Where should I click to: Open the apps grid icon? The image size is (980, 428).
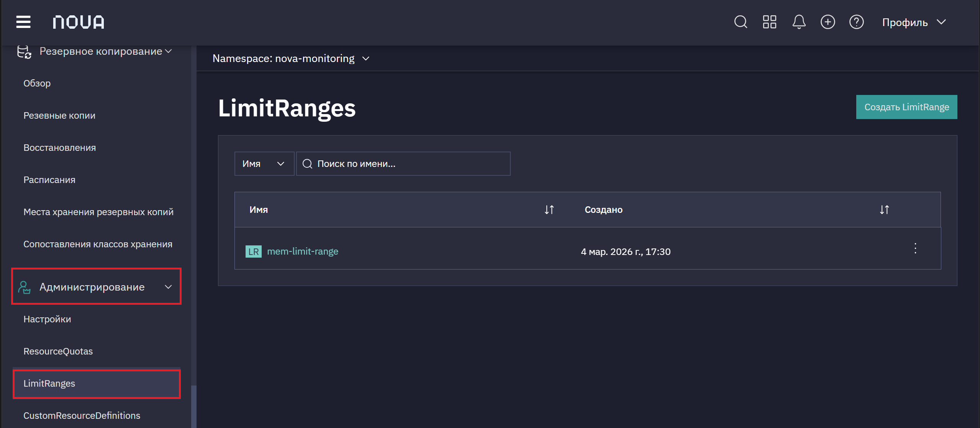[769, 22]
